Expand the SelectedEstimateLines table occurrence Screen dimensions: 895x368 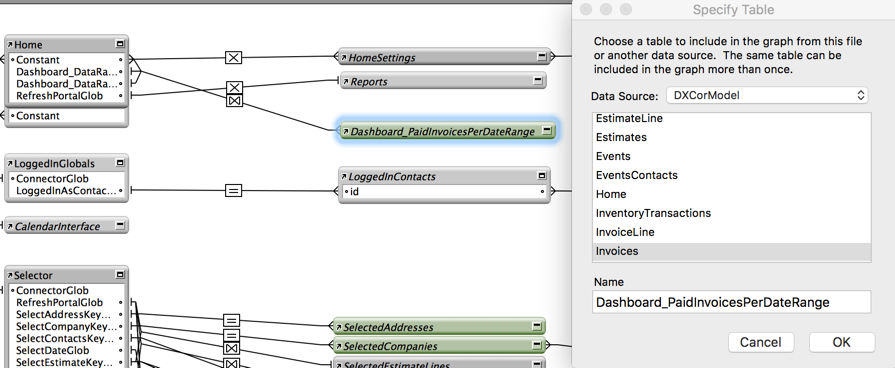537,365
